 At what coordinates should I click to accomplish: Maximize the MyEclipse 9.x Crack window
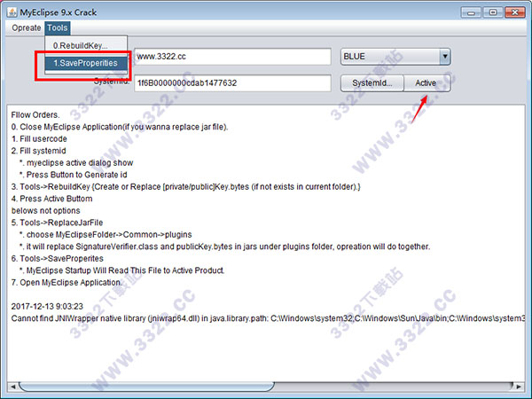tap(493, 12)
